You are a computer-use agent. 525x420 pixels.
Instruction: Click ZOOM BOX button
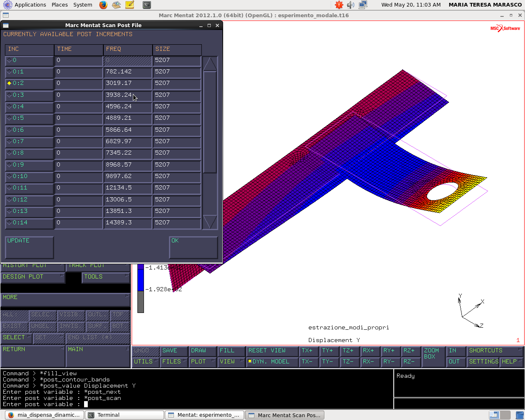(434, 356)
